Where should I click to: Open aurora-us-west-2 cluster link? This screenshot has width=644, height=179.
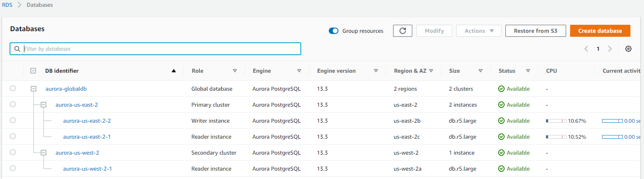(77, 153)
